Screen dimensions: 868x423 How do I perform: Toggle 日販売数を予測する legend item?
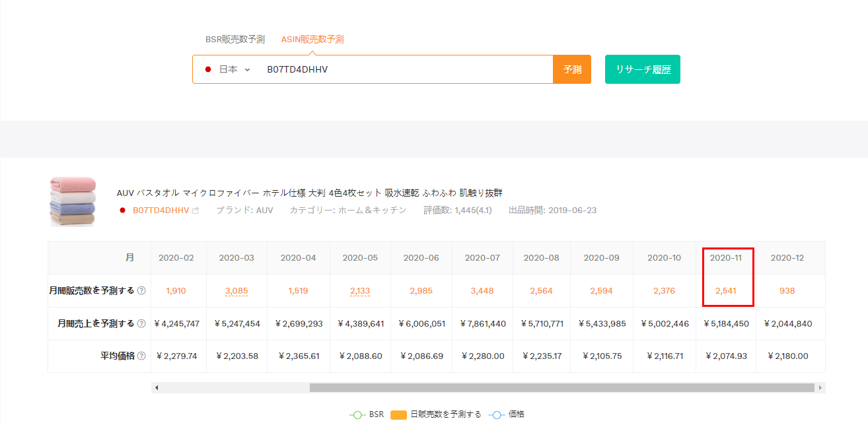436,414
